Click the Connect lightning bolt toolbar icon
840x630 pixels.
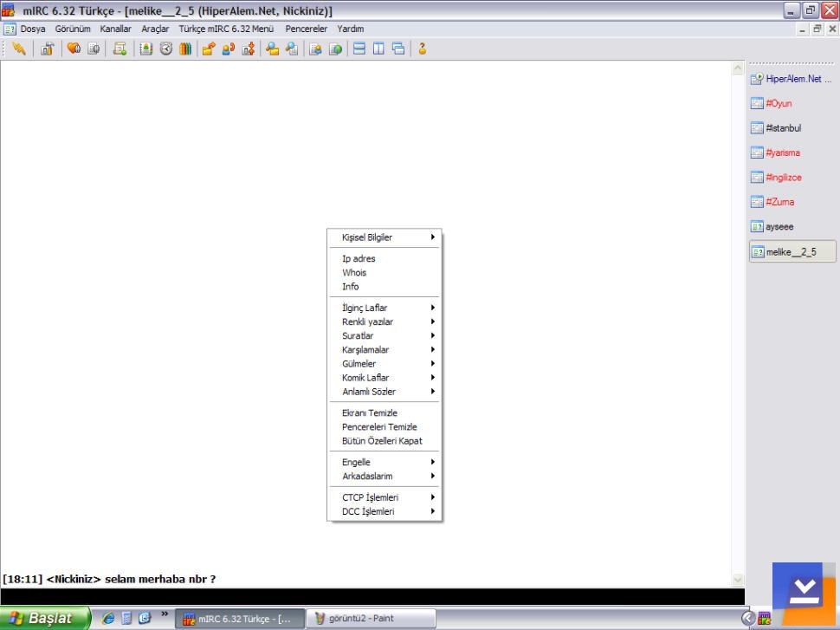[19, 49]
